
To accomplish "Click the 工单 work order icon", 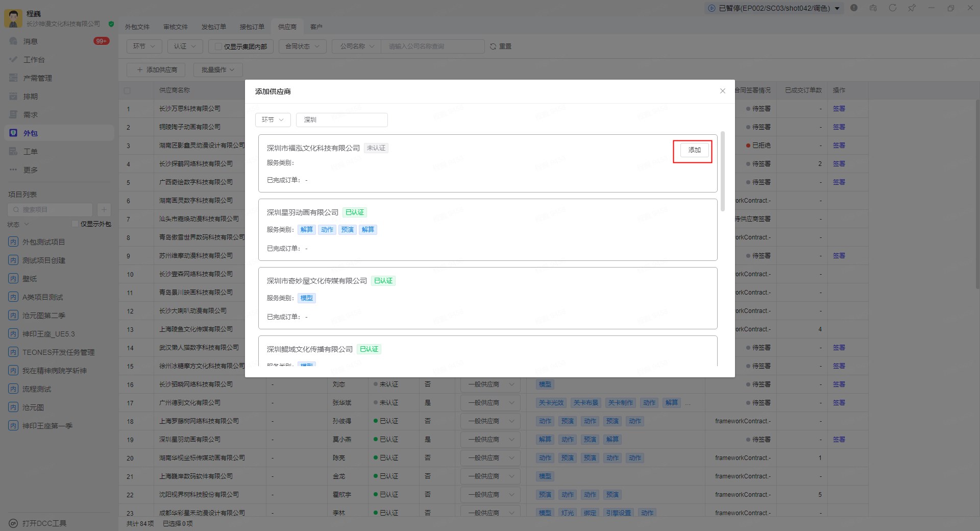I will [x=14, y=152].
